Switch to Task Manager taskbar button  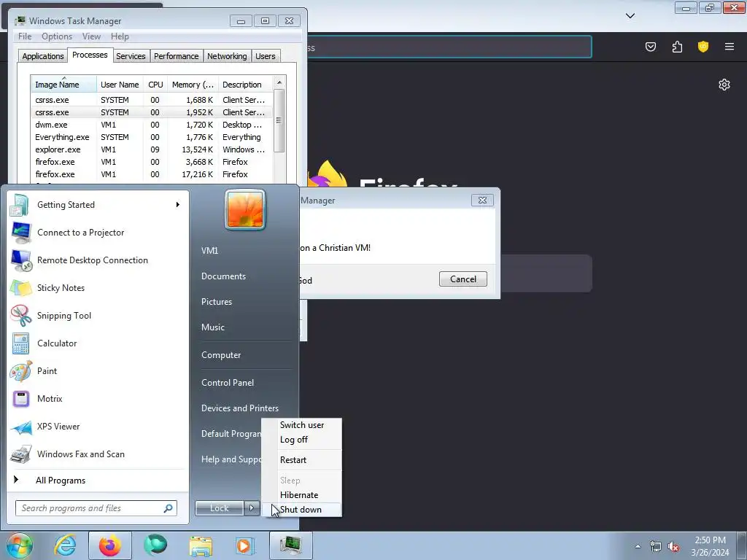290,545
